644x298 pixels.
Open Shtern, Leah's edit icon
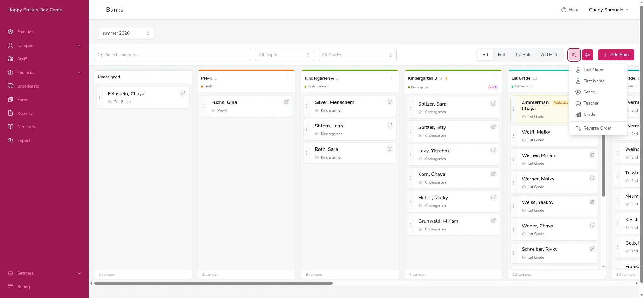[390, 125]
